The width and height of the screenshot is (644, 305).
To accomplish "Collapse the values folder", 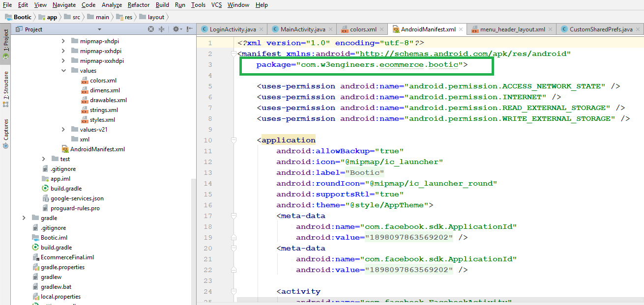I will (x=63, y=71).
